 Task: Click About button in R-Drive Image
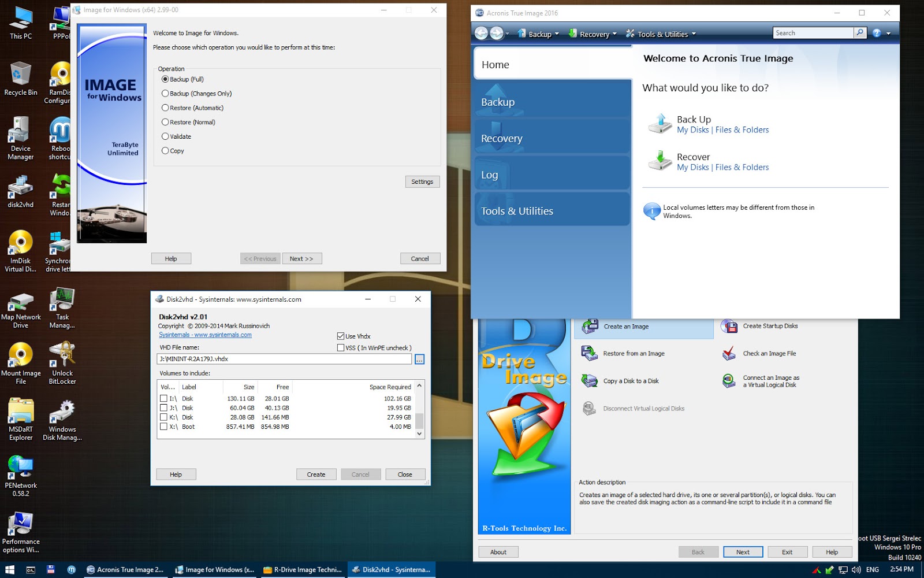pyautogui.click(x=498, y=552)
